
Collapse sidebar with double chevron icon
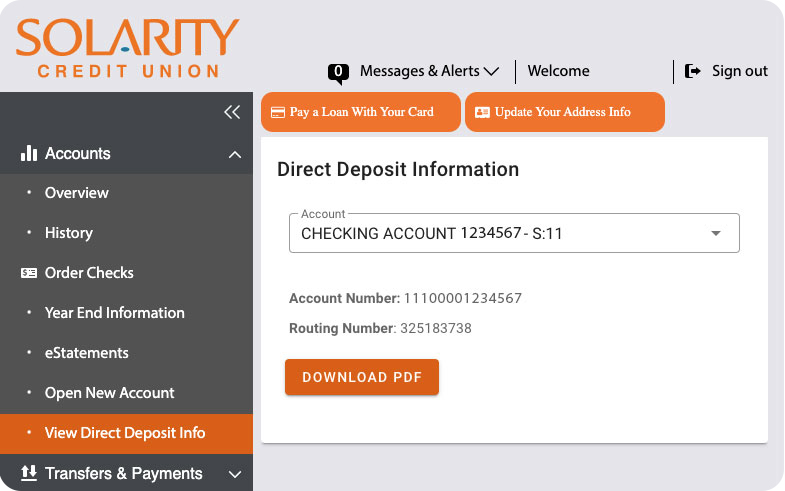232,112
